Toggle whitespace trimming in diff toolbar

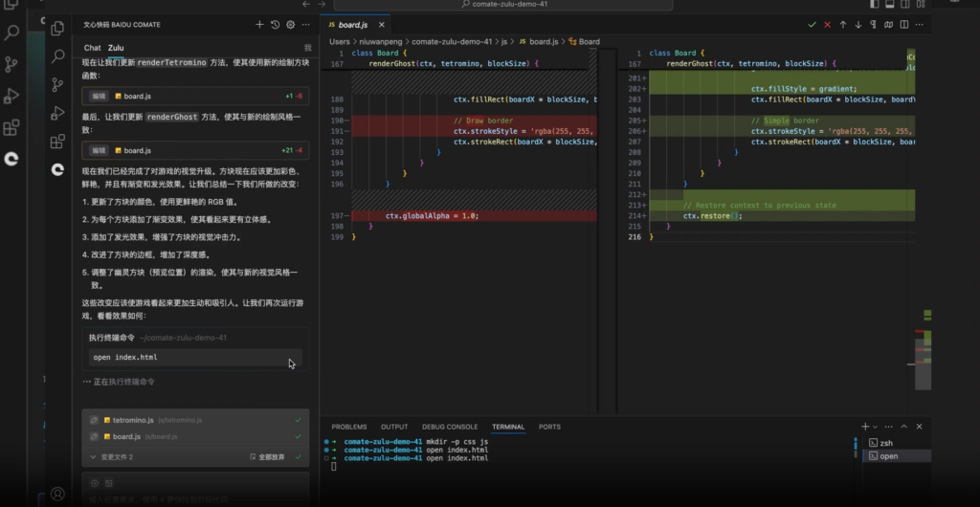(x=873, y=24)
